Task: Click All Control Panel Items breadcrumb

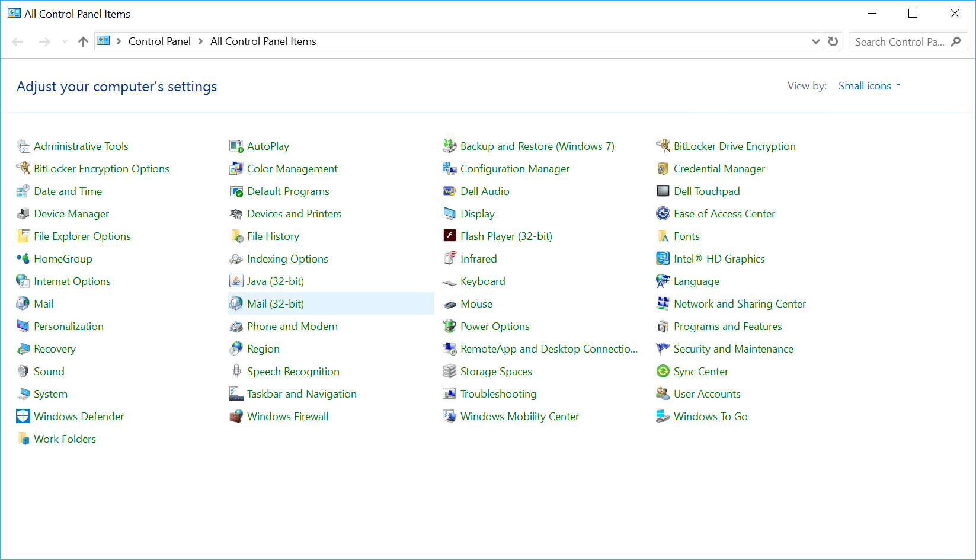Action: pos(263,41)
